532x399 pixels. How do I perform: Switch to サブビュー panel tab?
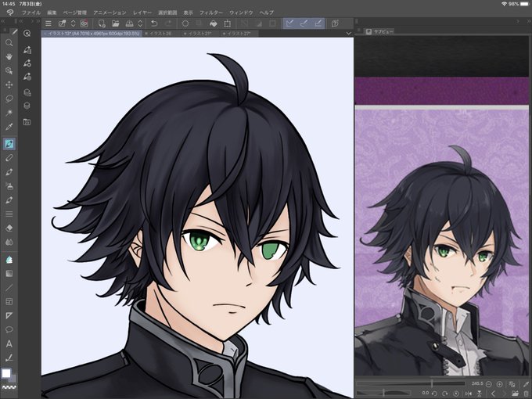pos(380,31)
